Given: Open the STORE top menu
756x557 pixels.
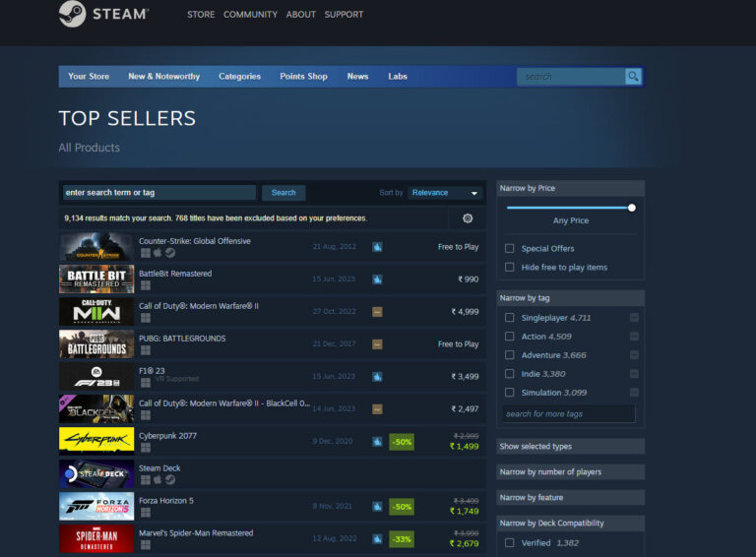Looking at the screenshot, I should [x=201, y=15].
